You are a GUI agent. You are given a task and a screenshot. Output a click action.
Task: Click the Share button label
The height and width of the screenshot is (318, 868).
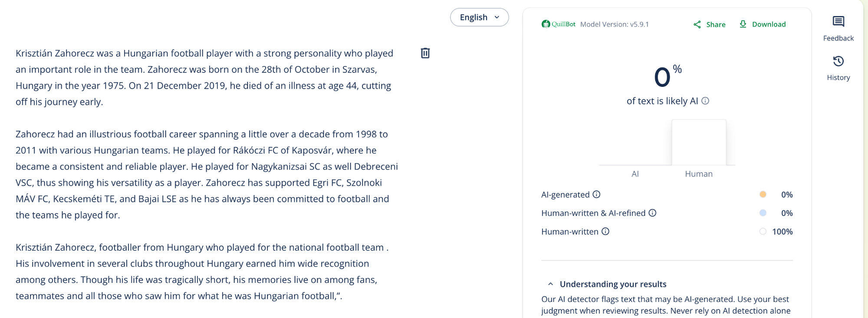pyautogui.click(x=716, y=25)
